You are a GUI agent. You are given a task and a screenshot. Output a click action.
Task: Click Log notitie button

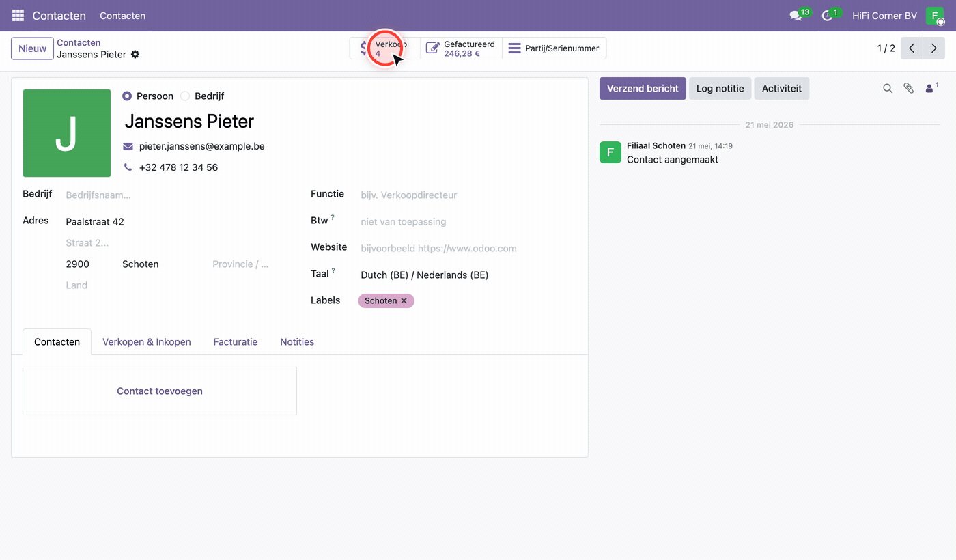pyautogui.click(x=720, y=88)
